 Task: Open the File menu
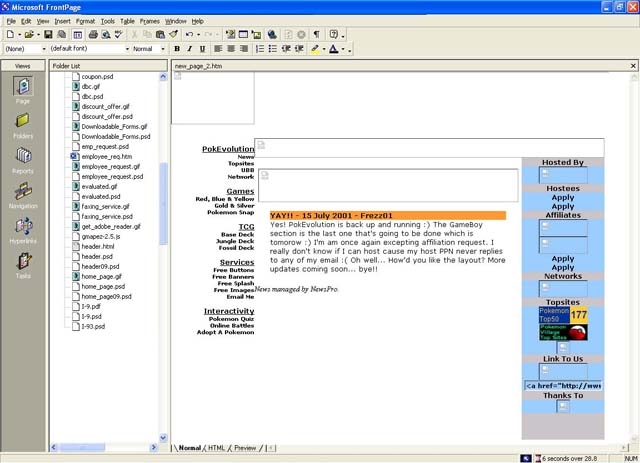11,21
